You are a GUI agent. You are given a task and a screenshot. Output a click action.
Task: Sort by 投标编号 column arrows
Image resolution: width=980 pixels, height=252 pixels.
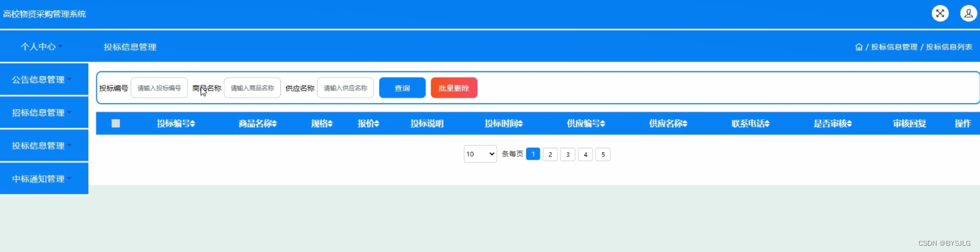tap(193, 124)
